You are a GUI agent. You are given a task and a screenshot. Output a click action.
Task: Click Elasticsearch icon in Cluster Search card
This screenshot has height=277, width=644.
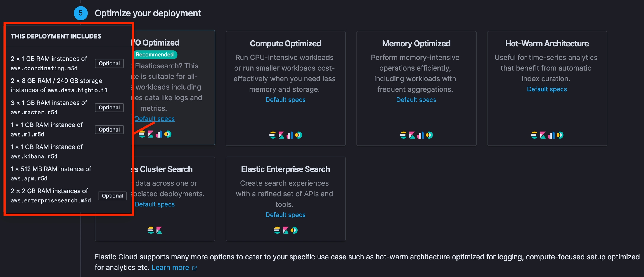point(151,230)
